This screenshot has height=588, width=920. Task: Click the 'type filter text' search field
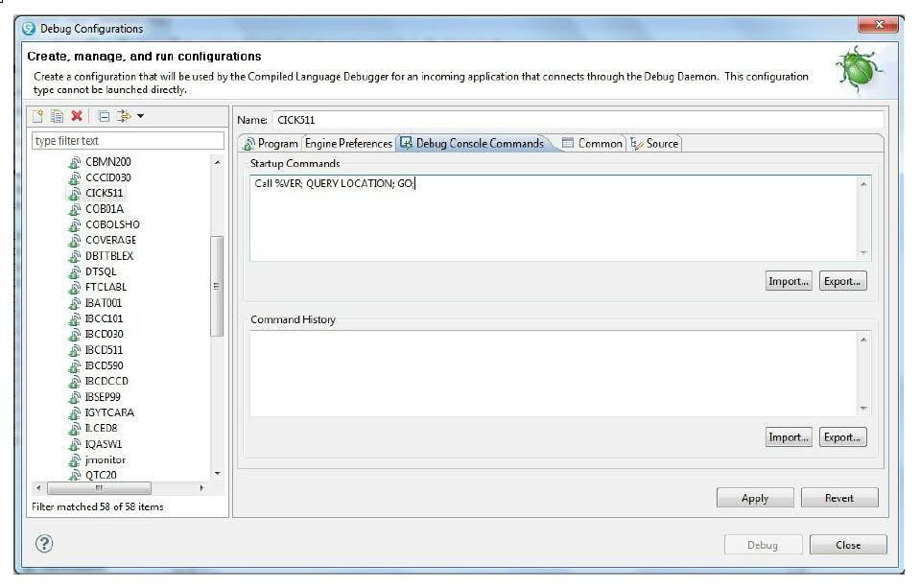click(127, 141)
